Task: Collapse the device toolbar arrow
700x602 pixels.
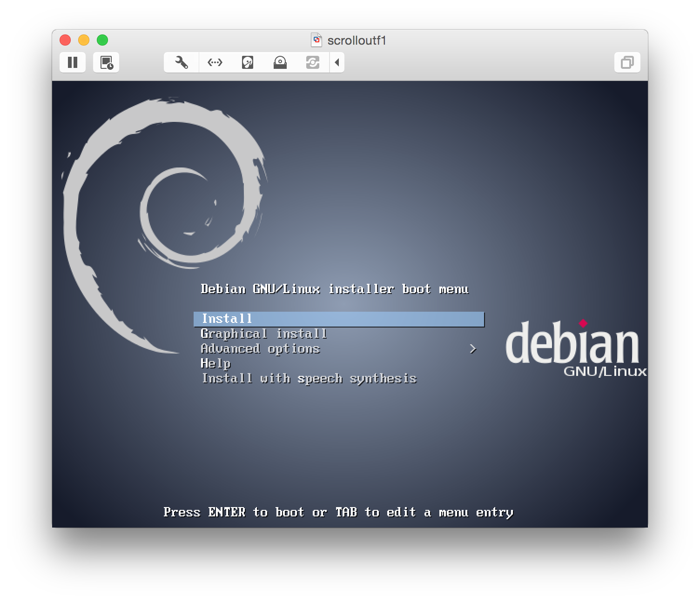Action: [337, 62]
